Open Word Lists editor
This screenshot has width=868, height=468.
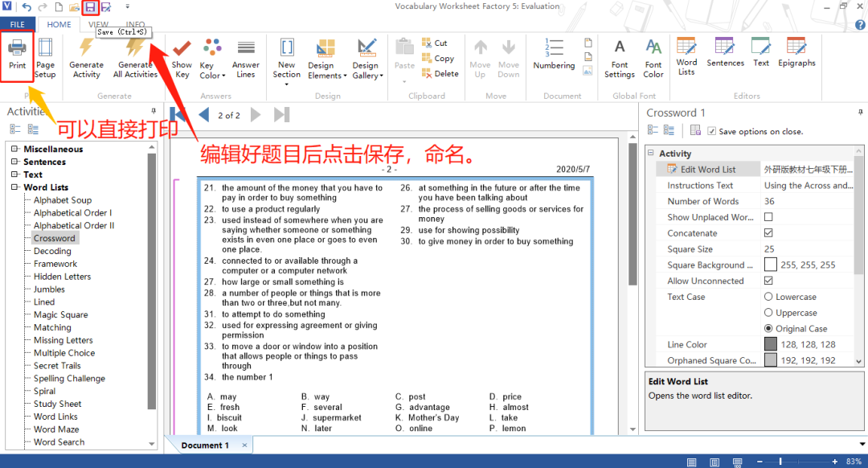coord(686,56)
